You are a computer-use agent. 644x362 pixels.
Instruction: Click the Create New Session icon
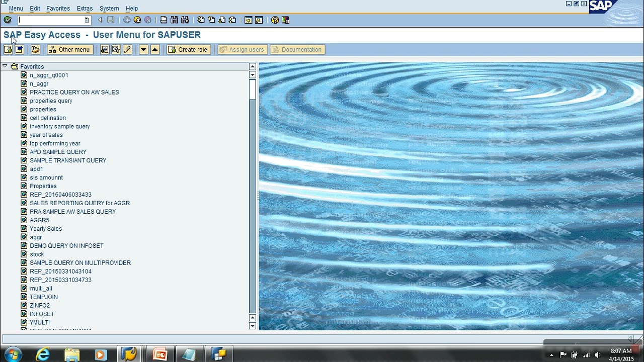[248, 20]
